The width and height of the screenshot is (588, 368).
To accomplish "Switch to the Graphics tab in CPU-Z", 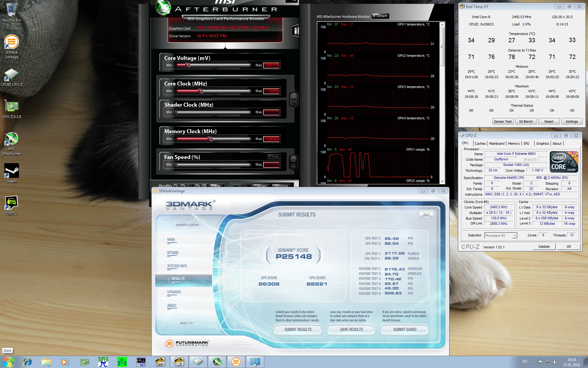I will click(x=542, y=144).
